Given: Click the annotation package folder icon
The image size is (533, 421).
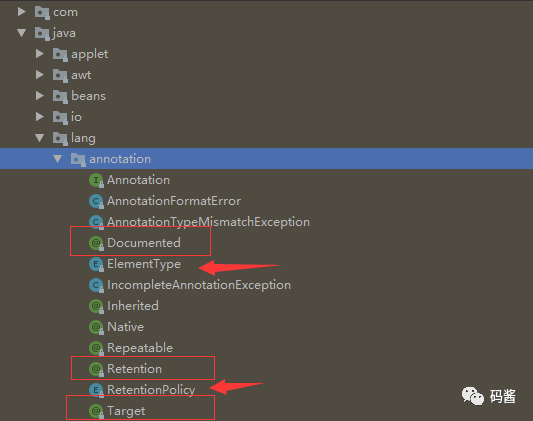Looking at the screenshot, I should point(78,159).
